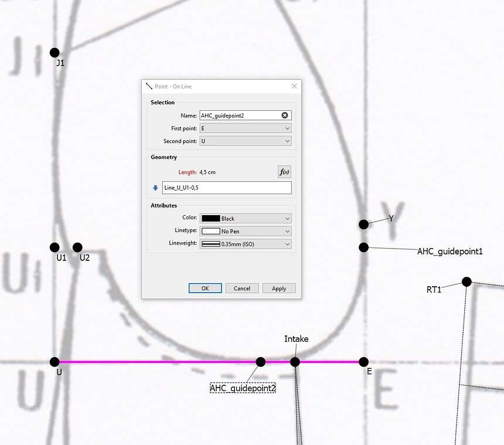Select point E on the pattern
This screenshot has width=504, height=445.
pos(363,362)
